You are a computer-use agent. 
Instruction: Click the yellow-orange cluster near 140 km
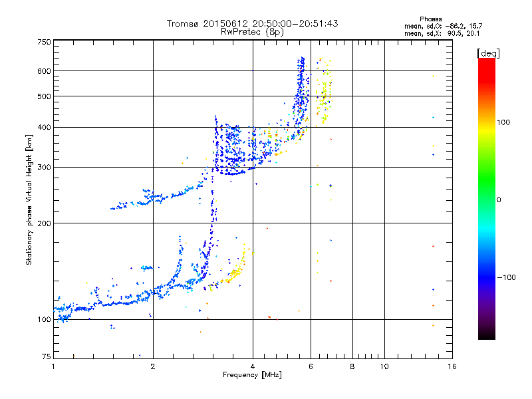click(234, 273)
